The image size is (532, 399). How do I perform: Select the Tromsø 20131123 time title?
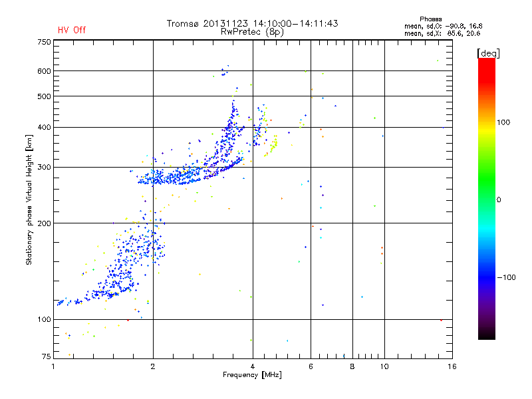[x=252, y=23]
